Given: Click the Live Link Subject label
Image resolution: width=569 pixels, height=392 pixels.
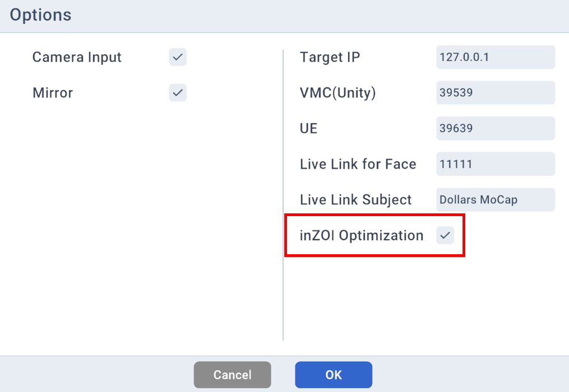Looking at the screenshot, I should (355, 200).
